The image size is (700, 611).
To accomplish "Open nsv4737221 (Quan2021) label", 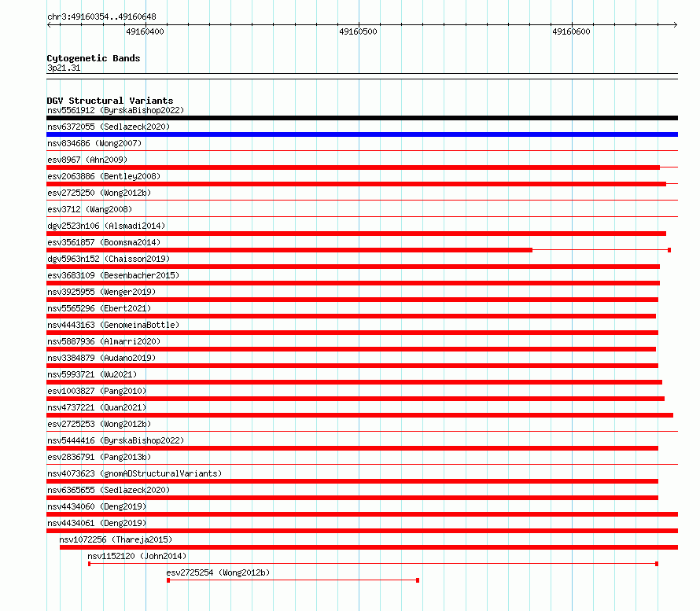I will (97, 407).
